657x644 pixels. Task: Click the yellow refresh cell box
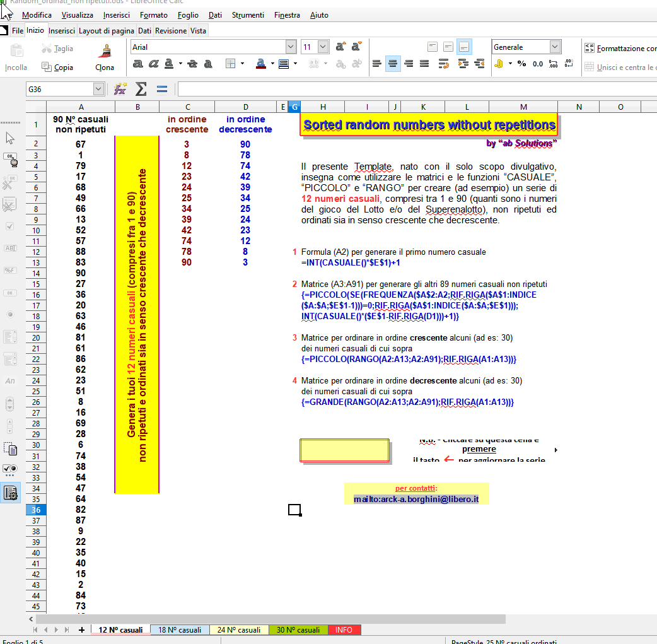(x=344, y=450)
